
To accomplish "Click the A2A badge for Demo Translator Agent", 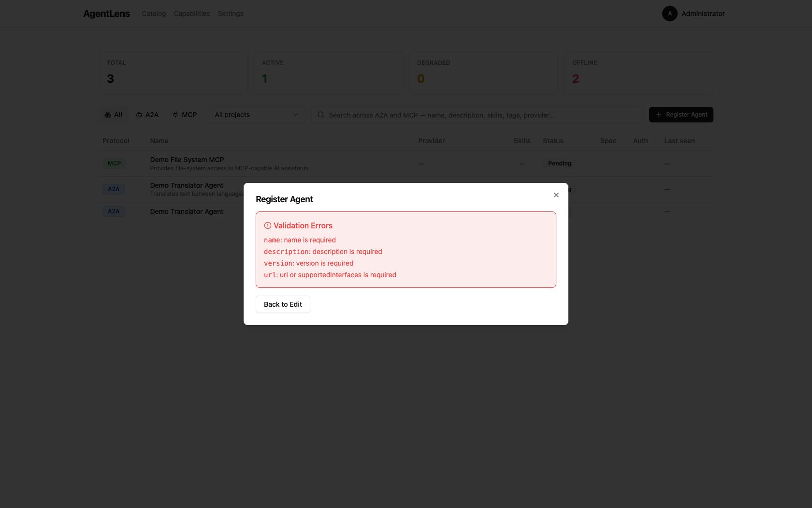I will [114, 189].
